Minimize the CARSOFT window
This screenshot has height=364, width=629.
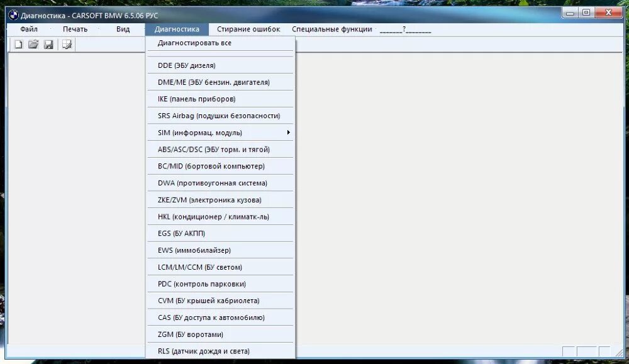coord(570,13)
